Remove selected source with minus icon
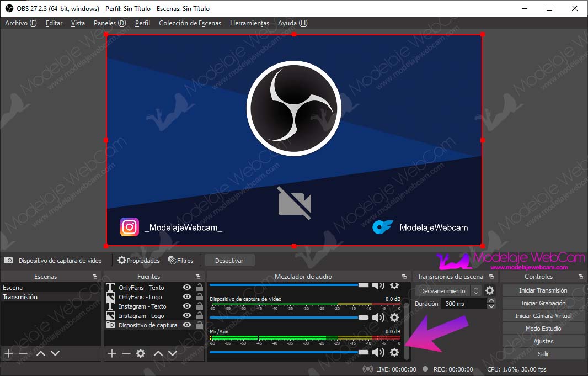The image size is (588, 376). point(126,353)
